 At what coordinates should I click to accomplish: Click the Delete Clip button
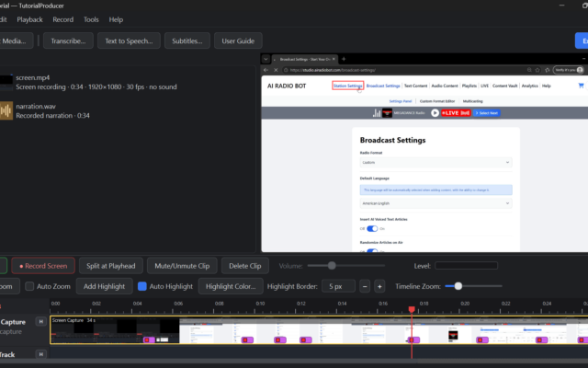click(x=245, y=266)
